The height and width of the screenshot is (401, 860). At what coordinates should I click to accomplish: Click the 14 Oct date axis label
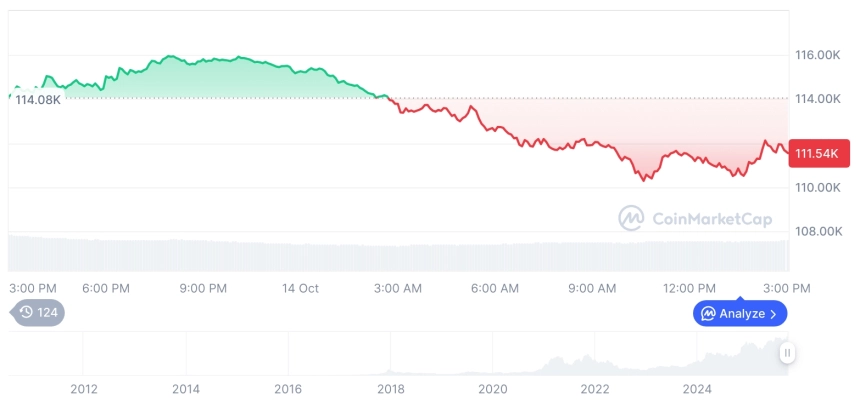[300, 288]
